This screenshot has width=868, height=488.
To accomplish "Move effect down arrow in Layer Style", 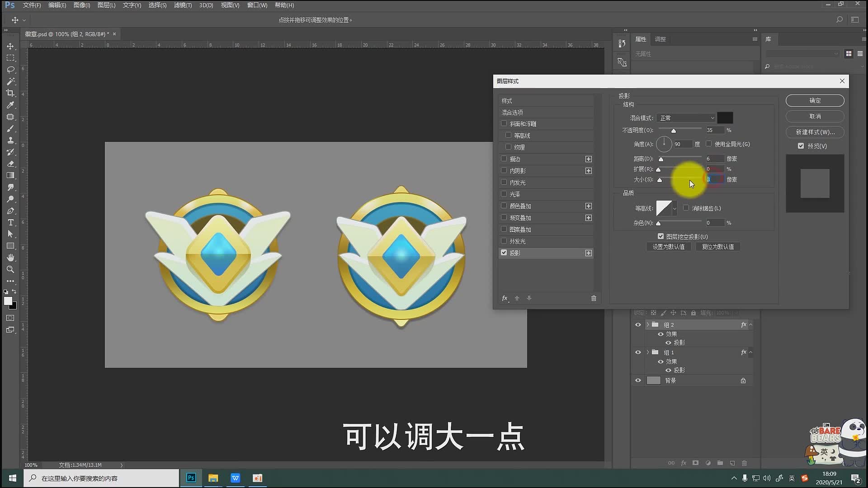I will coord(529,298).
